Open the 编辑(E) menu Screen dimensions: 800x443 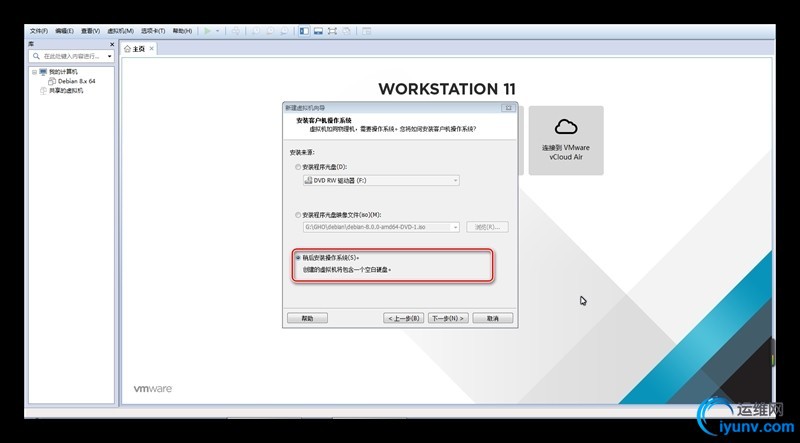point(64,31)
